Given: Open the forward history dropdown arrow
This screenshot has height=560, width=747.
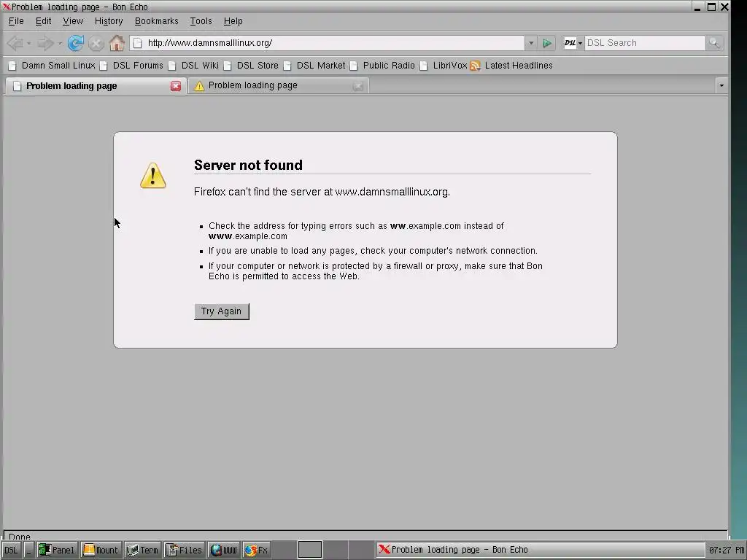Looking at the screenshot, I should click(x=60, y=43).
